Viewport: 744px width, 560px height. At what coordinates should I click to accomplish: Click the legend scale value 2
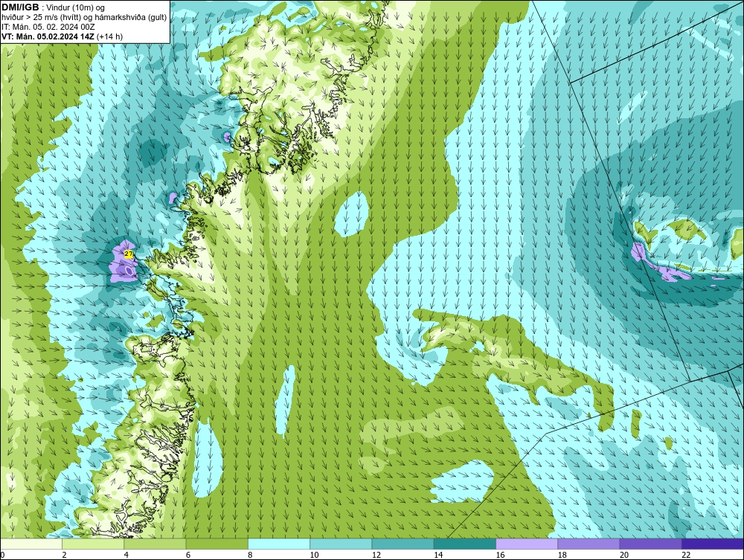(x=65, y=555)
